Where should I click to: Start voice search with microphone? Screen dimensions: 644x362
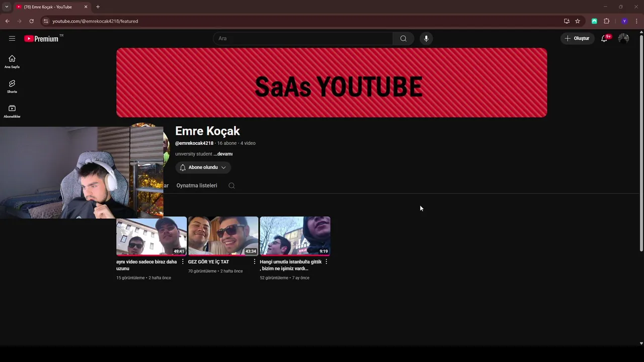click(426, 38)
